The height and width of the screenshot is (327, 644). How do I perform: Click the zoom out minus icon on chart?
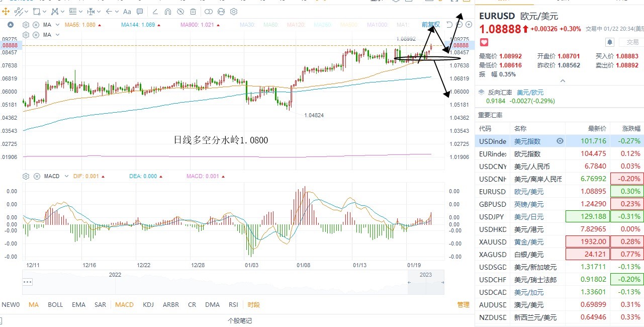(459, 24)
